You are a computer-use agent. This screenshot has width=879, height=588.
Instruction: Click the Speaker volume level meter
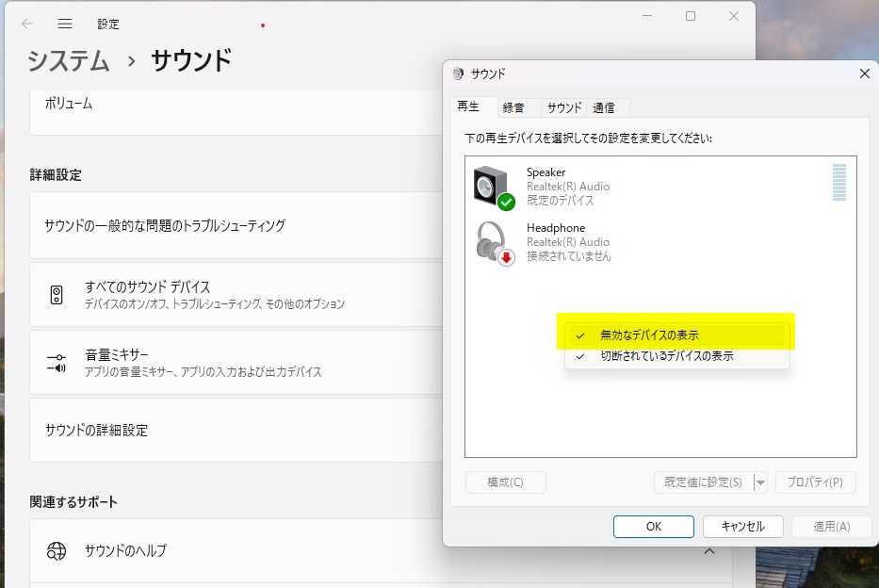(x=838, y=182)
